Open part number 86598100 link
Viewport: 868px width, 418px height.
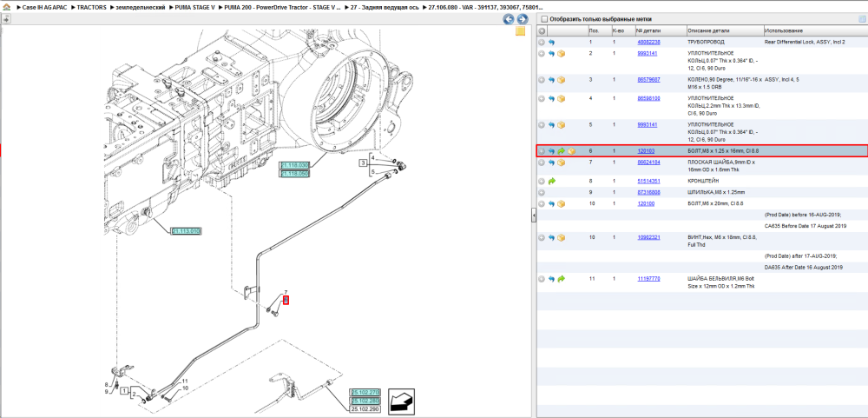tap(648, 99)
